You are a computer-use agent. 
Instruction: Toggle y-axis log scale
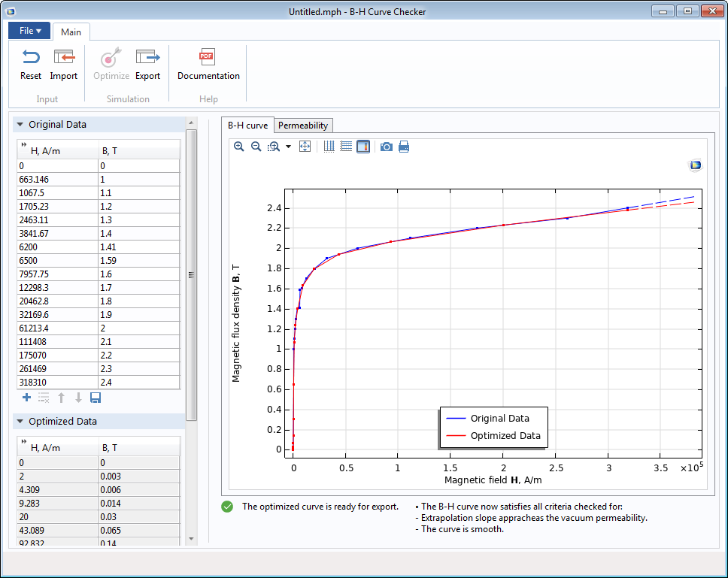[x=346, y=147]
